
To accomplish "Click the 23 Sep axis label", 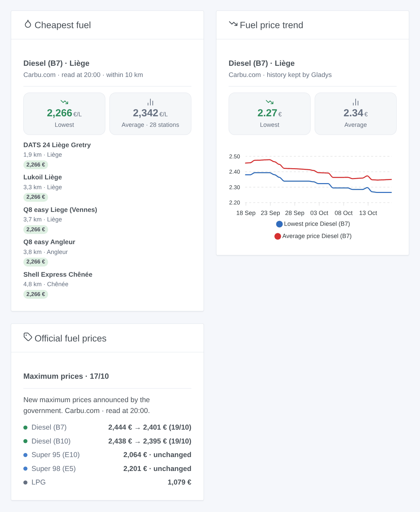I will [270, 213].
